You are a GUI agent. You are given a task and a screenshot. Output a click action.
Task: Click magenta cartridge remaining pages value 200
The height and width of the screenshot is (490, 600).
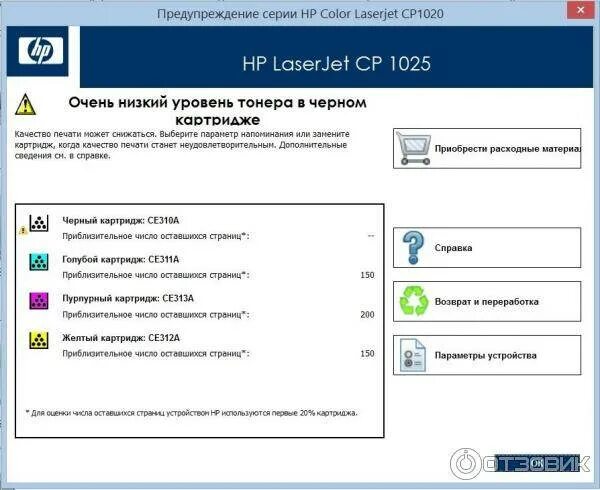click(367, 314)
